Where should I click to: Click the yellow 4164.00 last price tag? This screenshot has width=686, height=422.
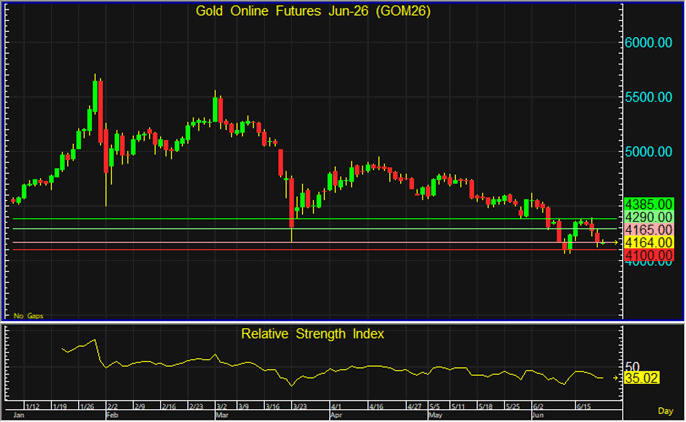pyautogui.click(x=649, y=242)
